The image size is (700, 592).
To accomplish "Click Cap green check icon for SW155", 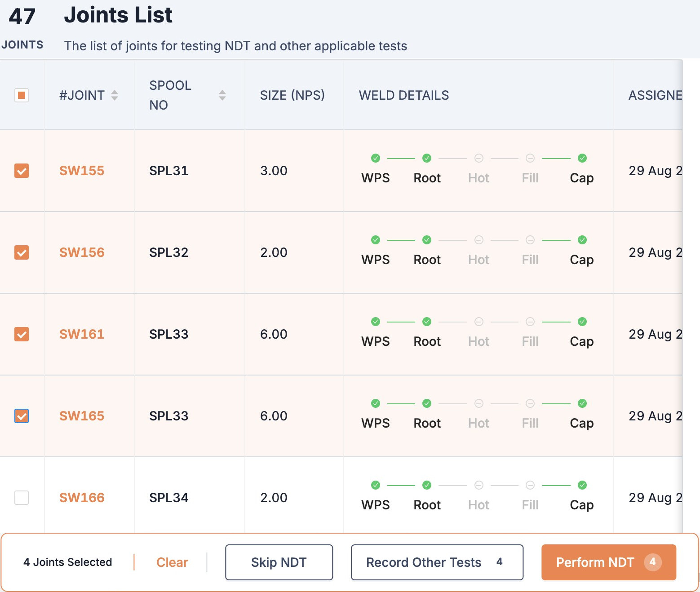I will 582,158.
